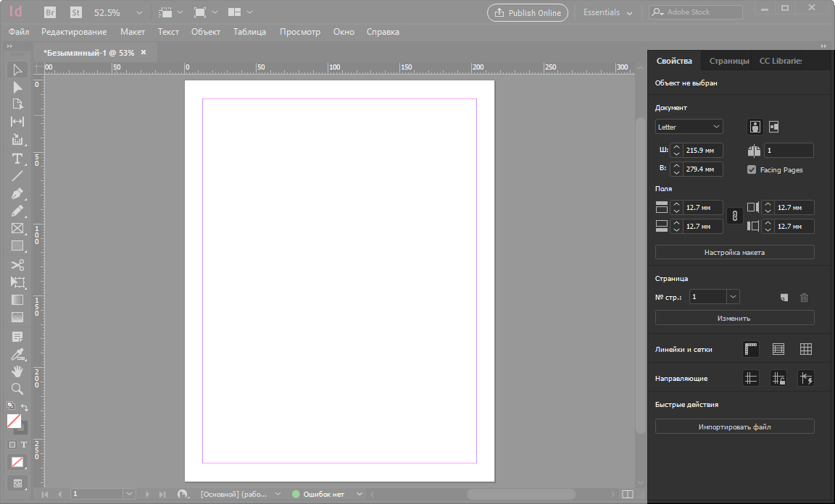Select the Hand tool
835x504 pixels.
[x=17, y=371]
